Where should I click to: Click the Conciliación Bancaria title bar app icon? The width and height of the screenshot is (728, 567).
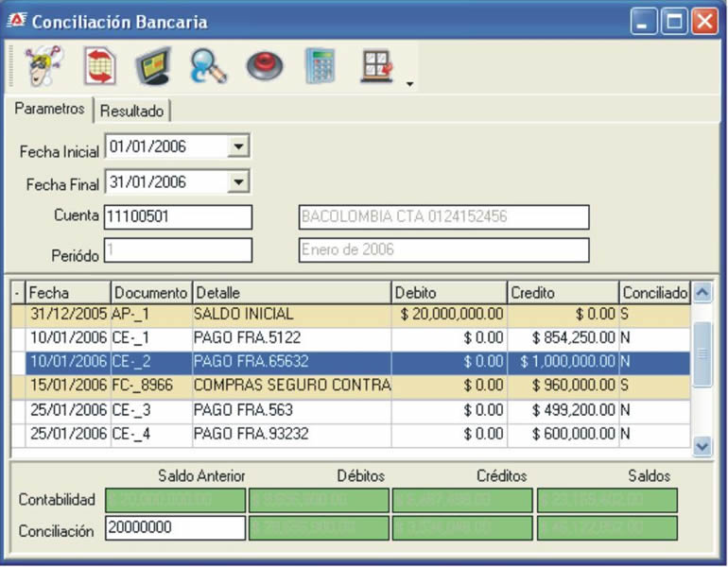pyautogui.click(x=16, y=20)
